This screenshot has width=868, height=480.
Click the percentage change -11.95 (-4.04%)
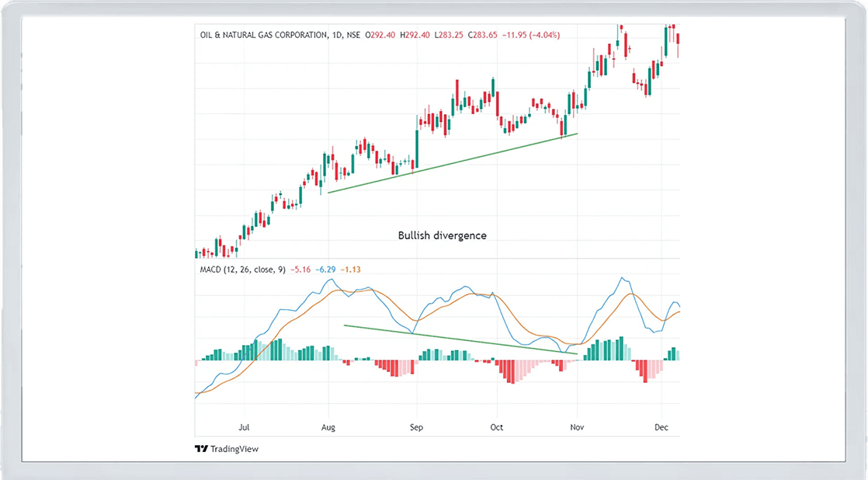pyautogui.click(x=530, y=35)
